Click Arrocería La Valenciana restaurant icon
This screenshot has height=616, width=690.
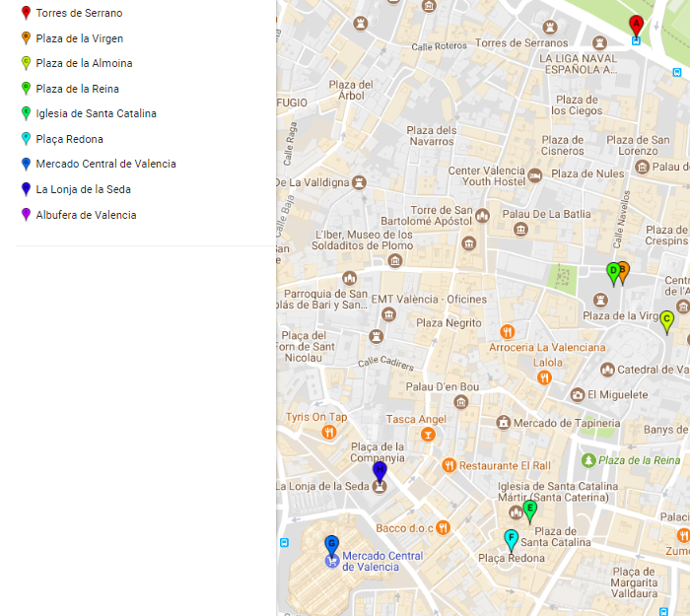point(507,331)
